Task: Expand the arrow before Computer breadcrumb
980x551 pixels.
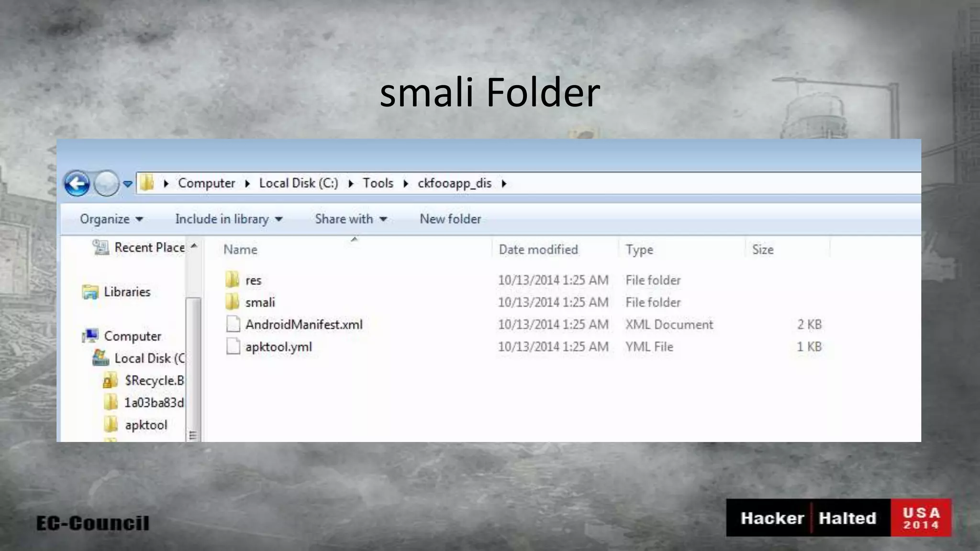Action: pyautogui.click(x=166, y=183)
